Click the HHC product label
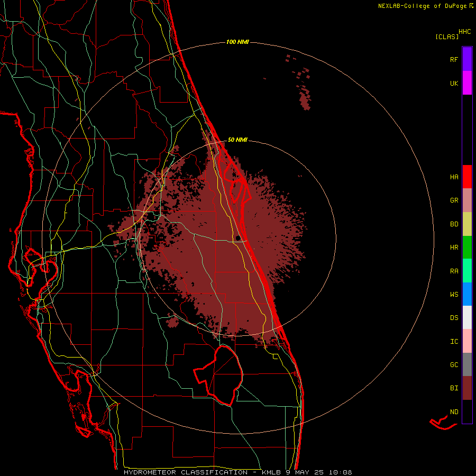Viewport: 476px width, 476px height. (465, 32)
